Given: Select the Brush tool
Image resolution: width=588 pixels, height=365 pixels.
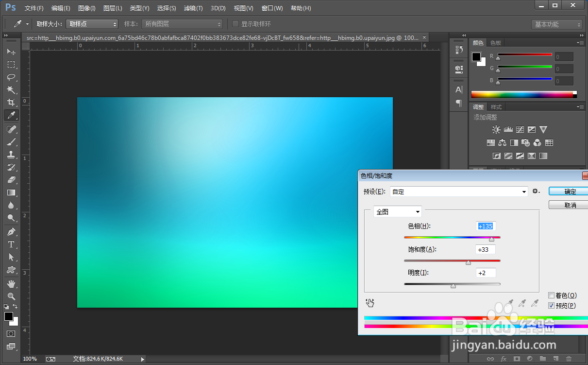Looking at the screenshot, I should tap(11, 142).
